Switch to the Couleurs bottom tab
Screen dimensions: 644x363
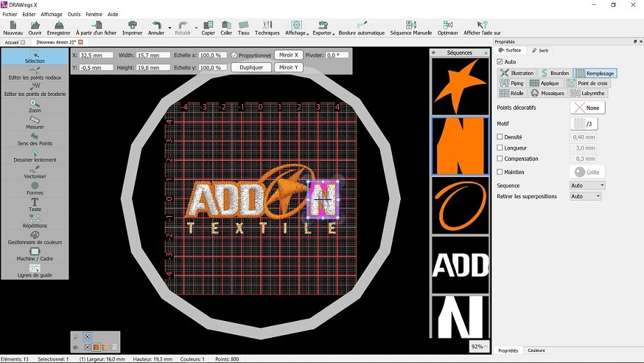[x=536, y=350]
